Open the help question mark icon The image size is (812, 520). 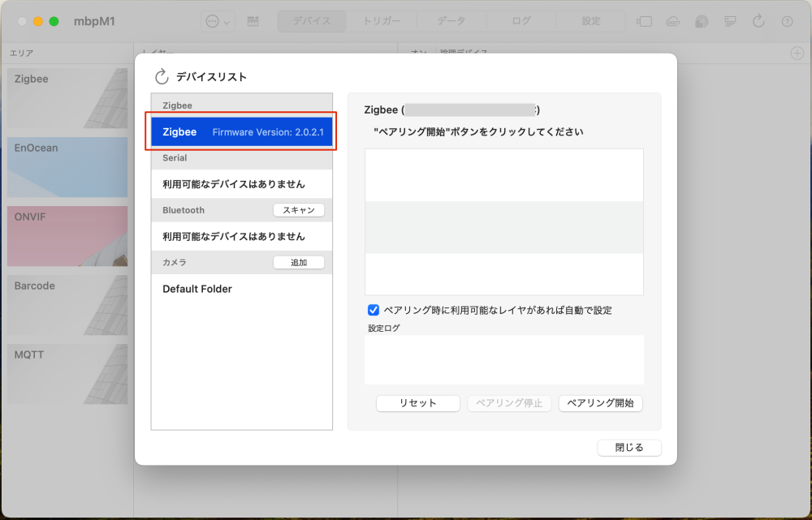(787, 21)
